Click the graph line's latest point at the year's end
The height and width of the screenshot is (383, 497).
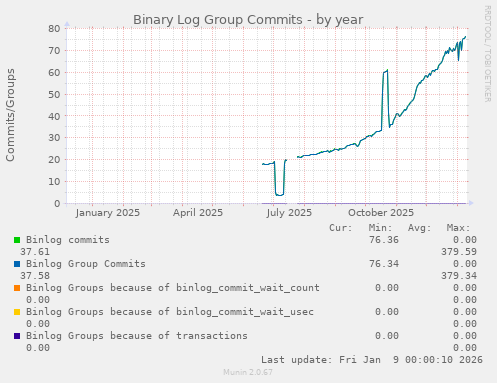[x=465, y=37]
